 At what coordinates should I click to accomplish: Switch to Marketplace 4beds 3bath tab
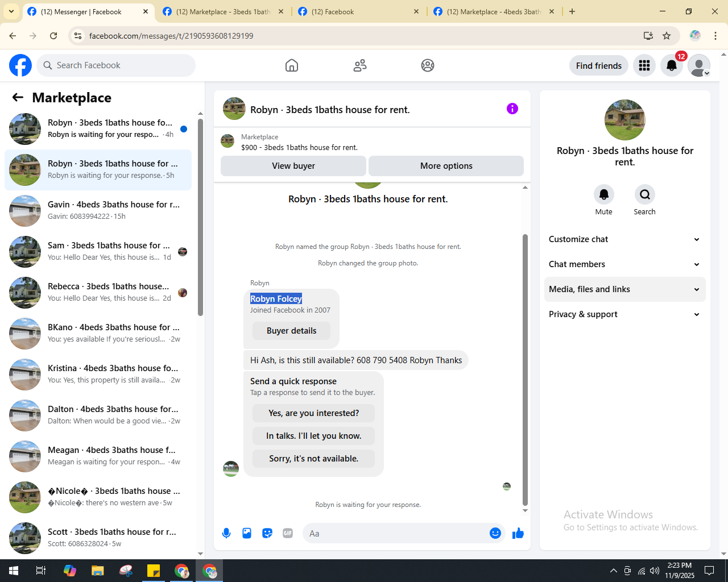[493, 11]
